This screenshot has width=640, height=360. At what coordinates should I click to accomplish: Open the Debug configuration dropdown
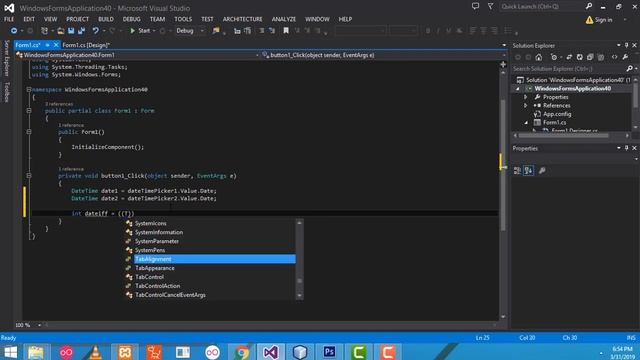pyautogui.click(x=190, y=31)
